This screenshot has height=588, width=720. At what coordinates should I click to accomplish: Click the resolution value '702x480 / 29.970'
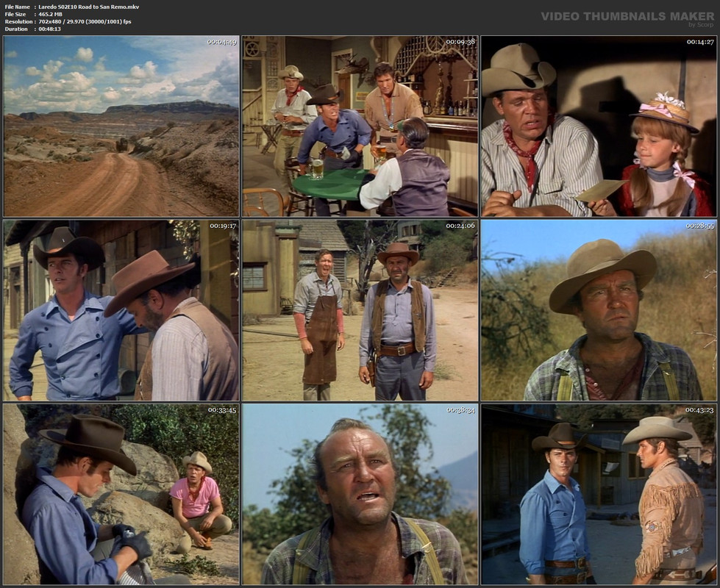pos(60,21)
